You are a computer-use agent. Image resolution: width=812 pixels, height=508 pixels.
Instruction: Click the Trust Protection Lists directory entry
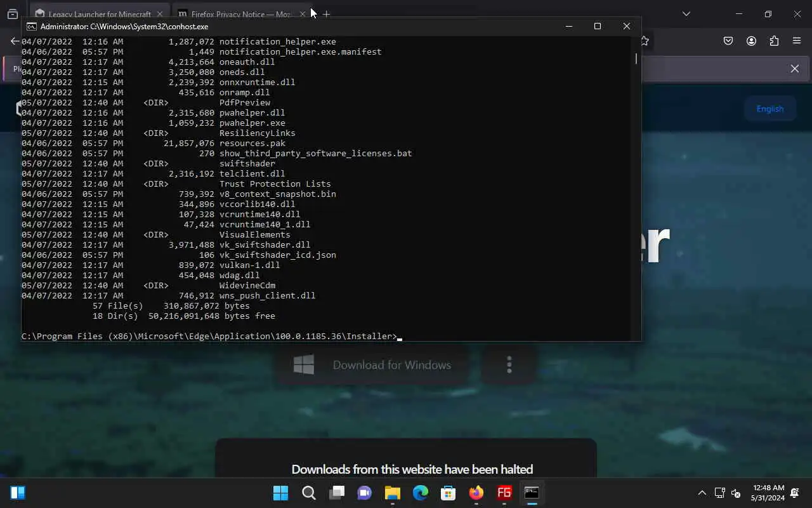click(x=275, y=184)
